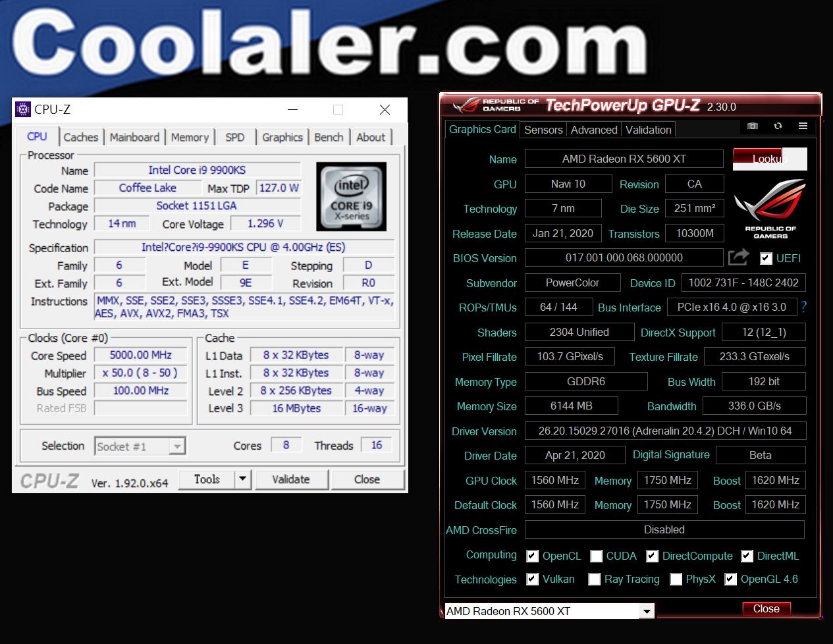Open the Bench tab in CPU-Z
The image size is (833, 644).
coord(329,137)
